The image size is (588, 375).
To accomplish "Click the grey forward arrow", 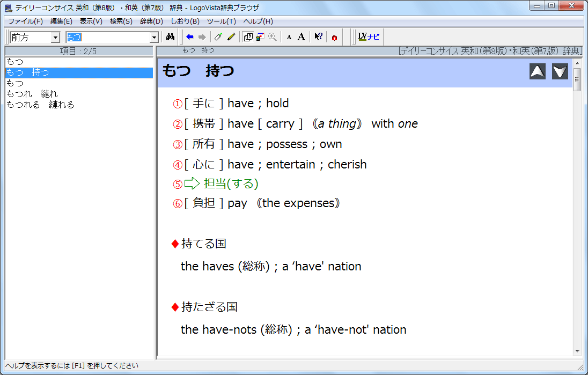I will 202,37.
